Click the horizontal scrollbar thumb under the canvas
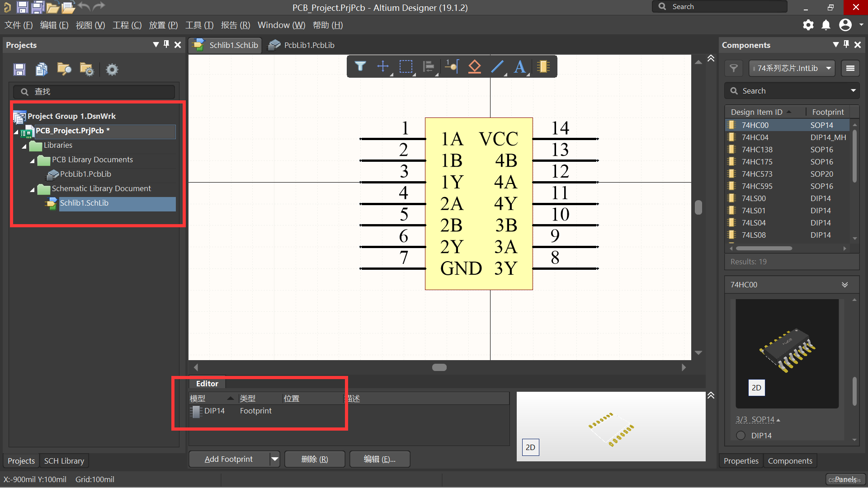The image size is (868, 488). [x=439, y=367]
